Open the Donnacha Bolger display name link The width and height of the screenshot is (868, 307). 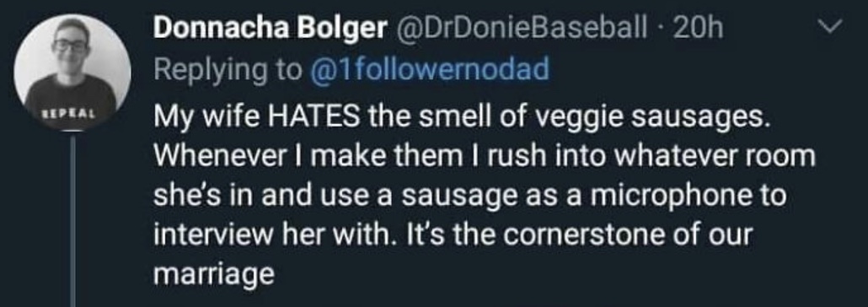[270, 29]
